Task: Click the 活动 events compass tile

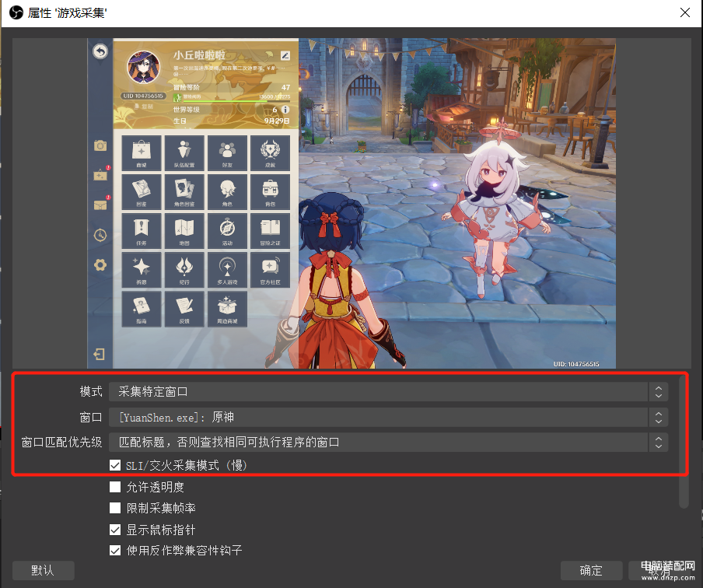Action: (x=227, y=231)
